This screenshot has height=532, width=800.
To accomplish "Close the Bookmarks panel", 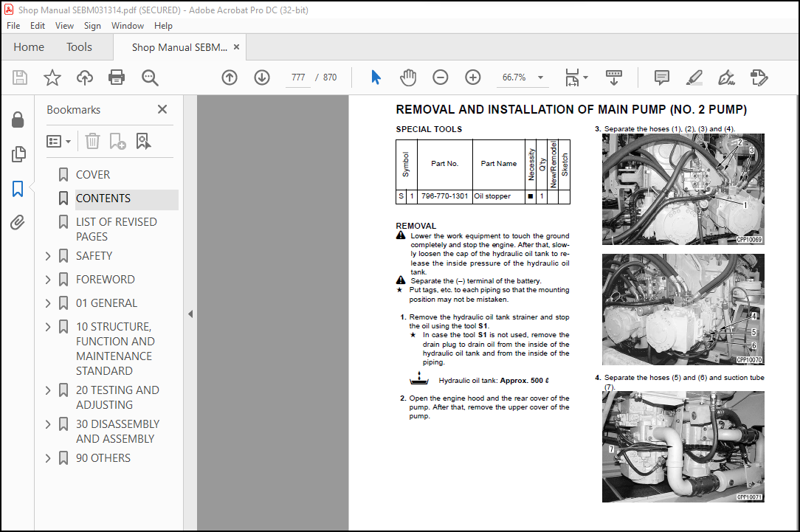I will coord(162,109).
